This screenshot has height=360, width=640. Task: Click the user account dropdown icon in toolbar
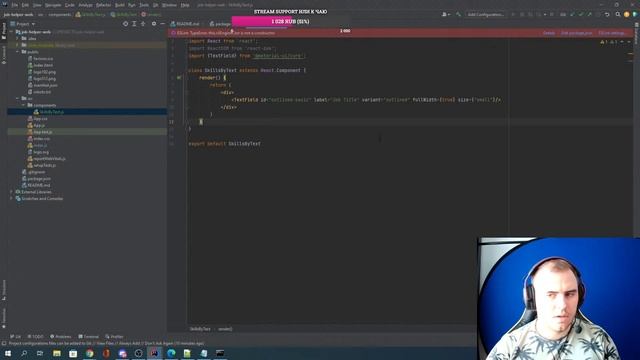[446, 14]
